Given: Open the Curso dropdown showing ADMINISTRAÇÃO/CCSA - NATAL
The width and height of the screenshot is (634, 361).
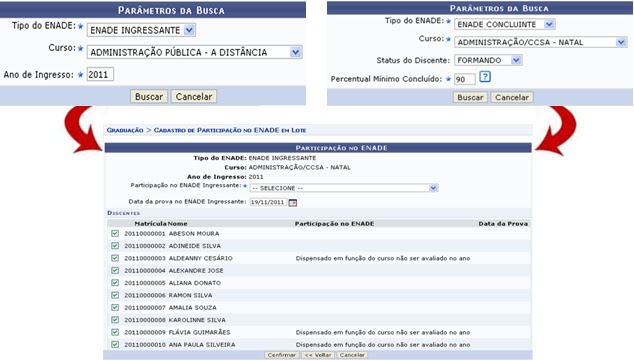Looking at the screenshot, I should [x=541, y=42].
